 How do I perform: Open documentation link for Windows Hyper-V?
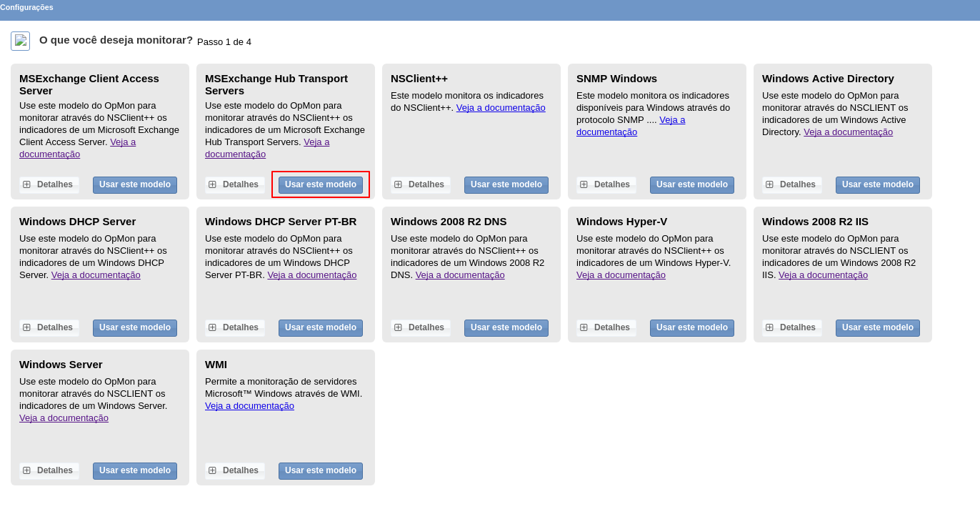621,275
